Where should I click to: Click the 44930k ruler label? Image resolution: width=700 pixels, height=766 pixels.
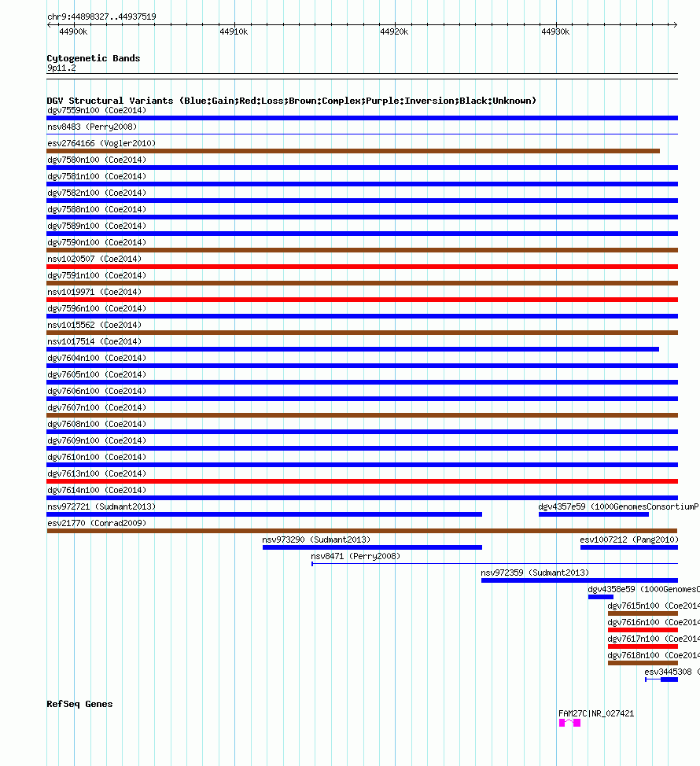click(555, 31)
